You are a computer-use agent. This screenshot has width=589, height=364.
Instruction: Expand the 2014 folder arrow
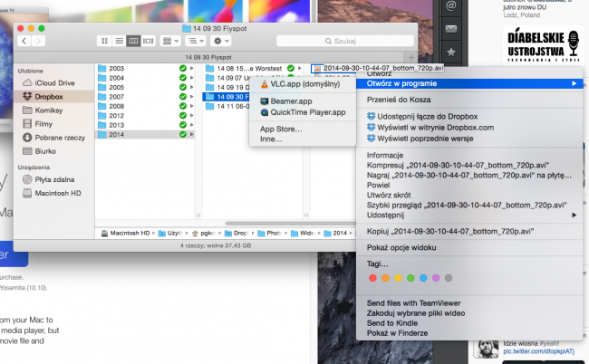click(x=192, y=134)
